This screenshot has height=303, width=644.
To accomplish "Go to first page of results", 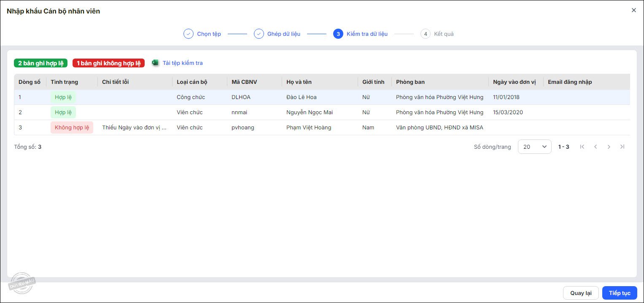I will click(582, 147).
